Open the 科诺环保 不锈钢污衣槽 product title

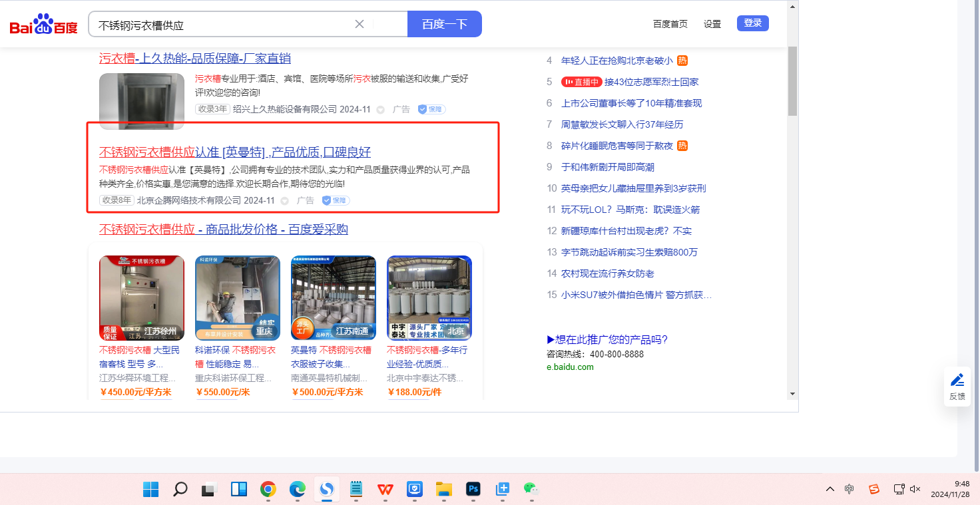[235, 357]
